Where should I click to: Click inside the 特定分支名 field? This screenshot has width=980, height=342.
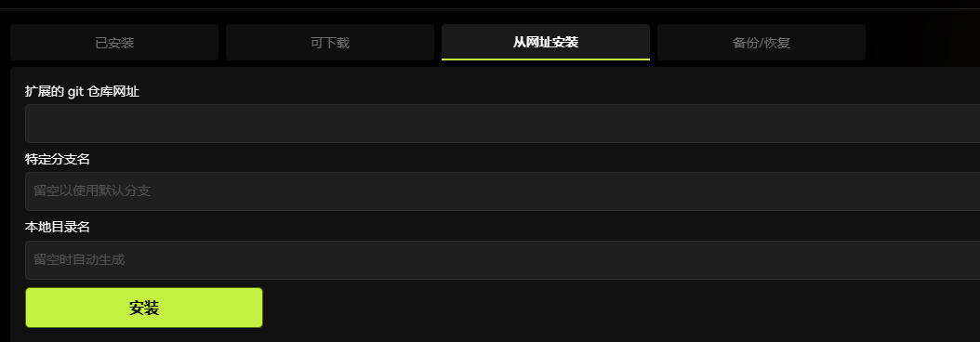point(502,191)
